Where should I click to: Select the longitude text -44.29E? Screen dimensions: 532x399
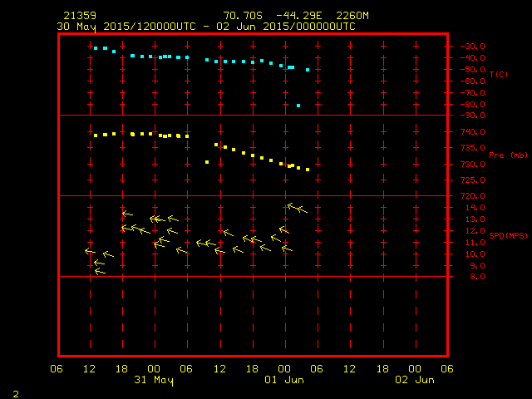[298, 16]
